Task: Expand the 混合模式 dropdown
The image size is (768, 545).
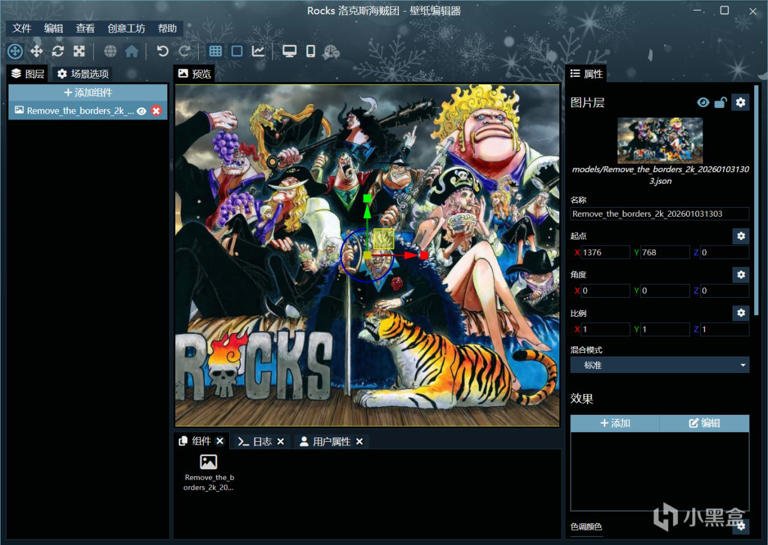Action: (x=659, y=366)
